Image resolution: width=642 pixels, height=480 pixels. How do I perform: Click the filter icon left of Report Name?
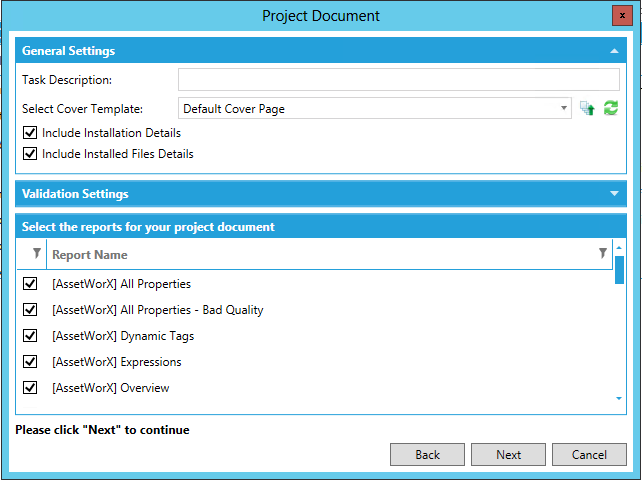tap(37, 254)
